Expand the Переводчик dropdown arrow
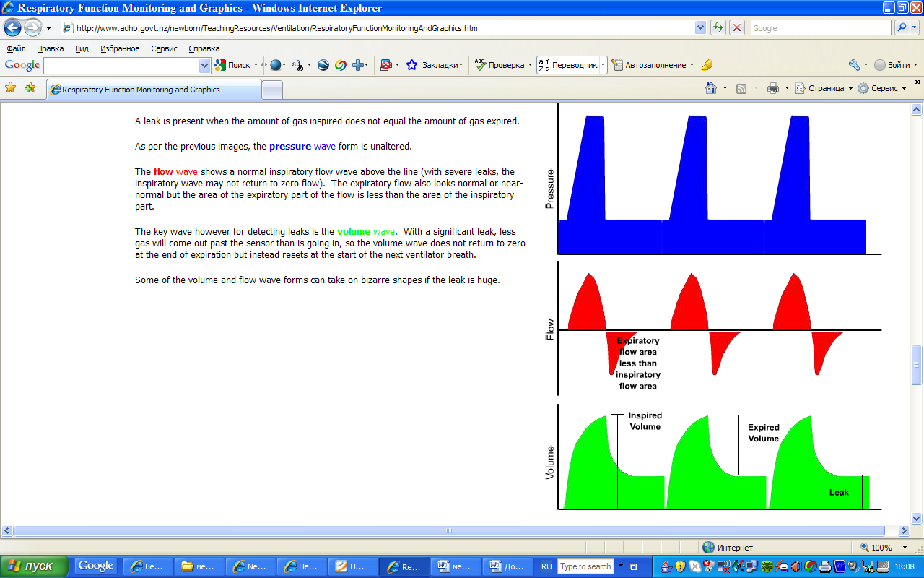924x578 pixels. point(603,65)
